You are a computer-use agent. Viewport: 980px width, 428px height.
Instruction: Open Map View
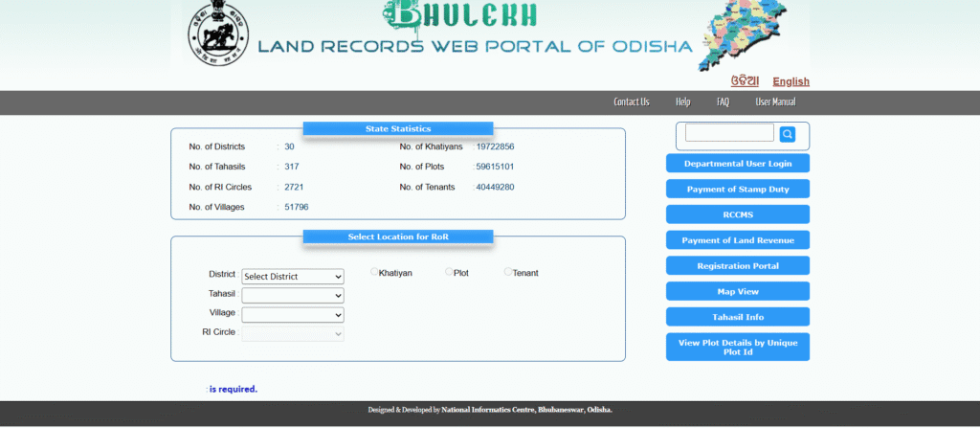pos(738,292)
